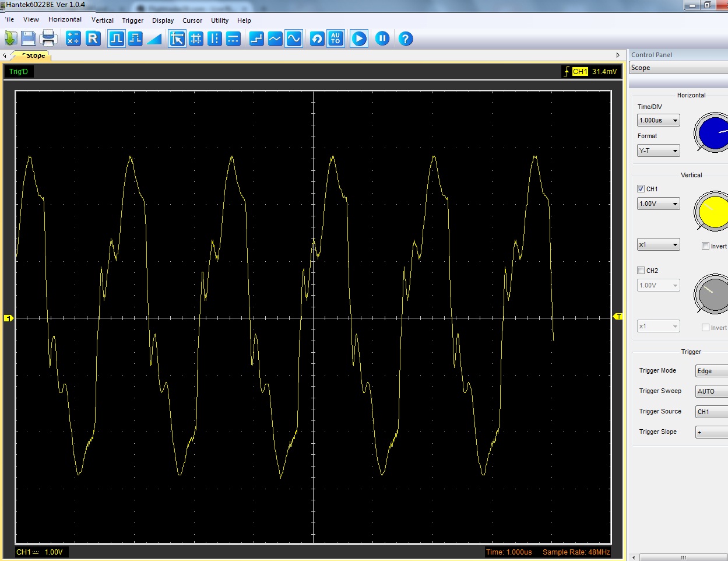This screenshot has width=728, height=561.
Task: Open the CH2 1.00V volts dropdown
Action: tap(659, 285)
